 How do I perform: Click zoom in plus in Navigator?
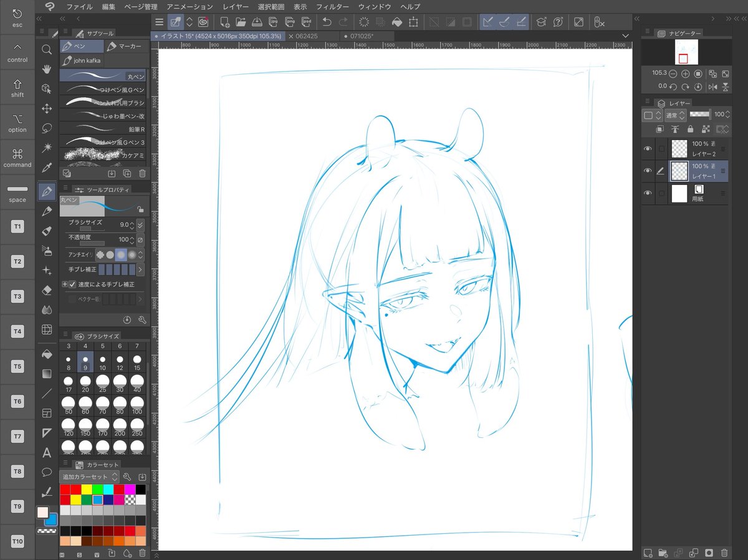[686, 74]
